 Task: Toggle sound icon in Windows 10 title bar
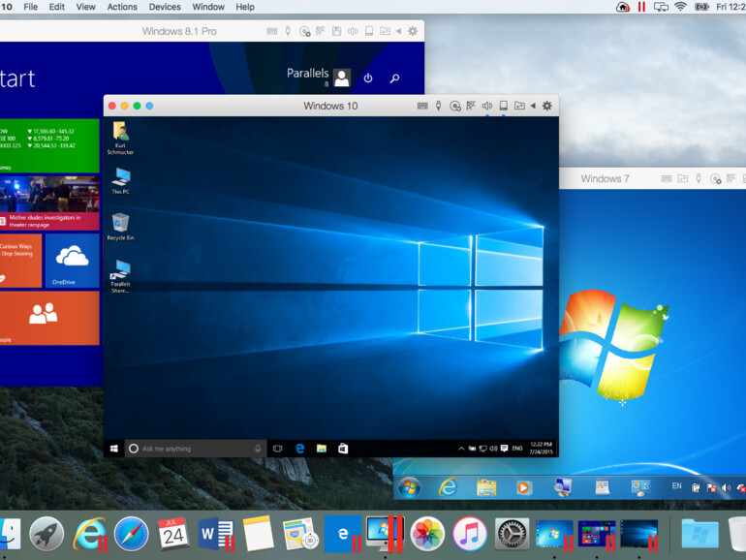click(x=487, y=106)
